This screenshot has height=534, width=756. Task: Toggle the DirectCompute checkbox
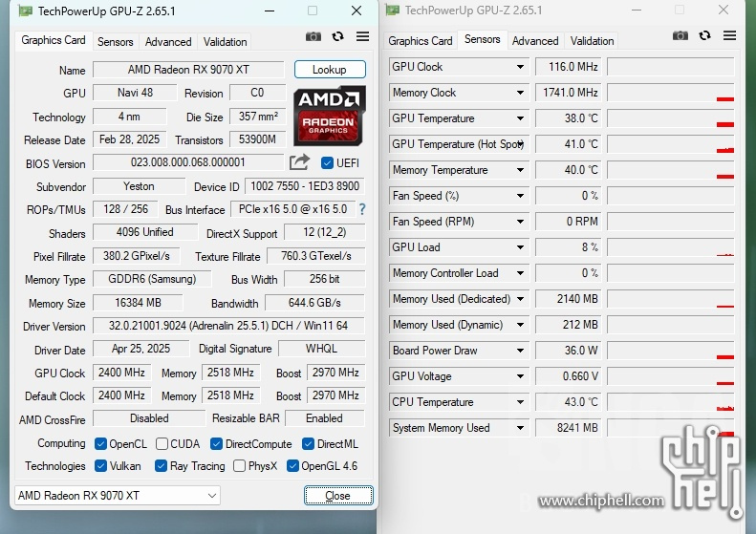coord(217,444)
